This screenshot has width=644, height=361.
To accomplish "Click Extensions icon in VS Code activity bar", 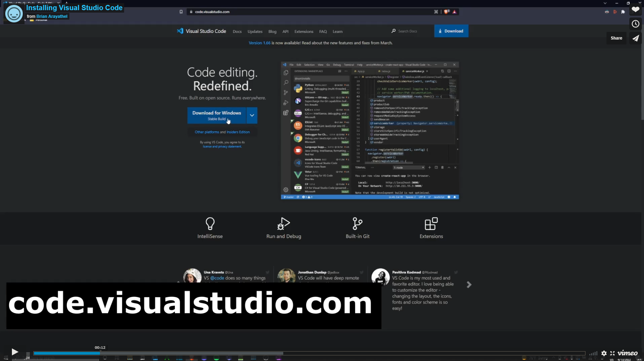I will [x=286, y=113].
